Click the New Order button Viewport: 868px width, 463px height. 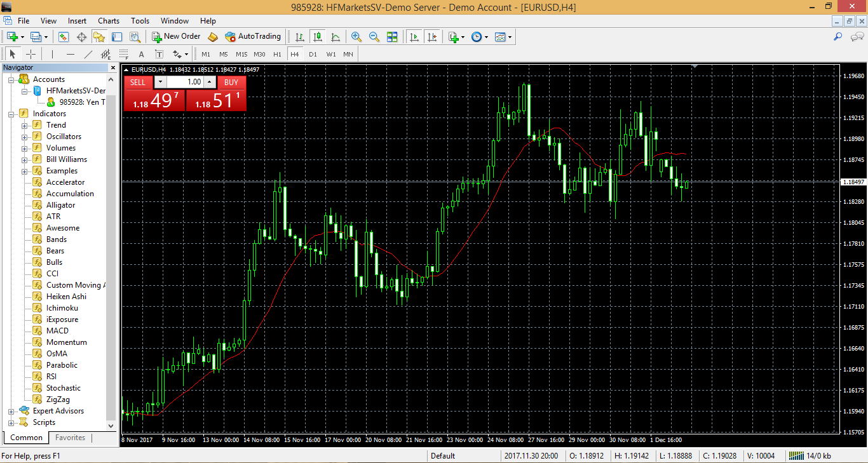pos(176,37)
